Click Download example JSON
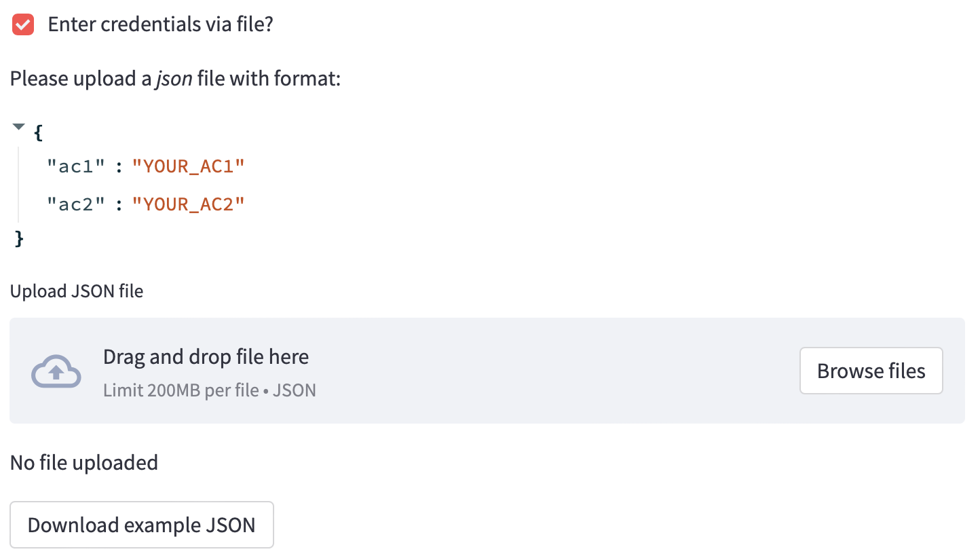This screenshot has width=980, height=558. coord(141,524)
